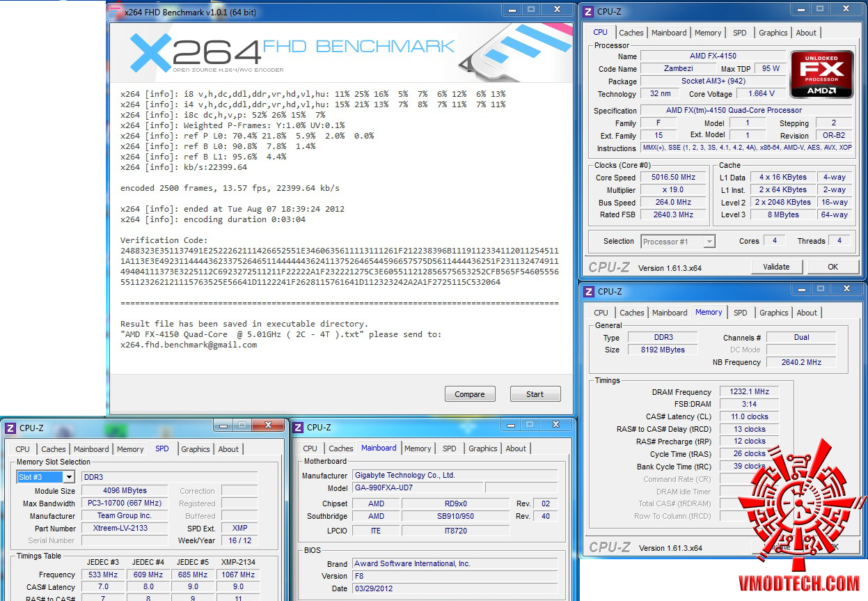868x601 pixels.
Task: Click the Compare button in the x264 benchmark
Action: [x=470, y=394]
